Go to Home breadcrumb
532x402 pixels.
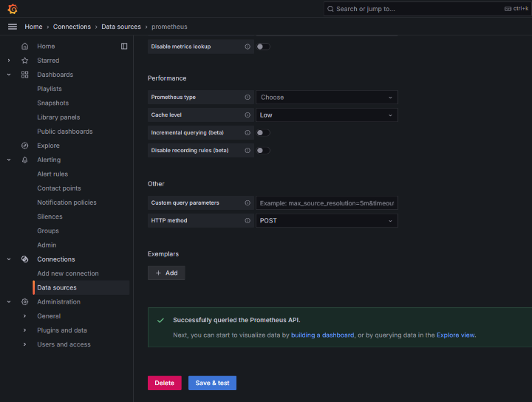coord(33,27)
